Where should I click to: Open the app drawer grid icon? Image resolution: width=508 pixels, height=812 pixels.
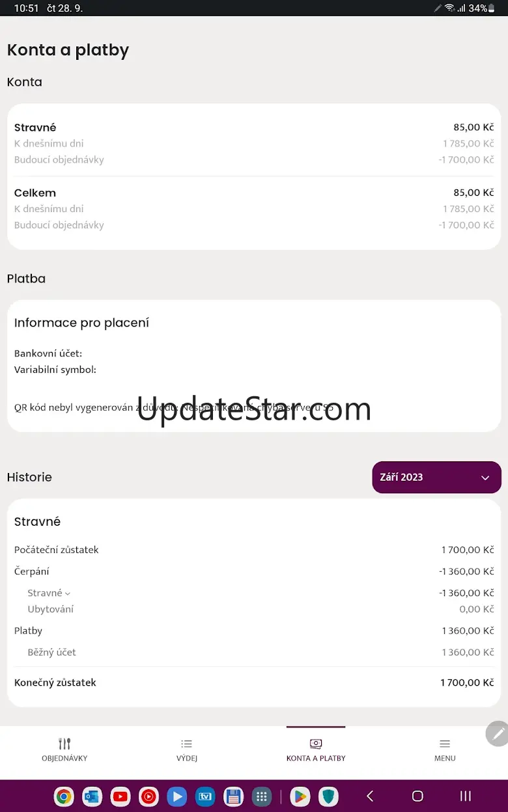(x=262, y=796)
